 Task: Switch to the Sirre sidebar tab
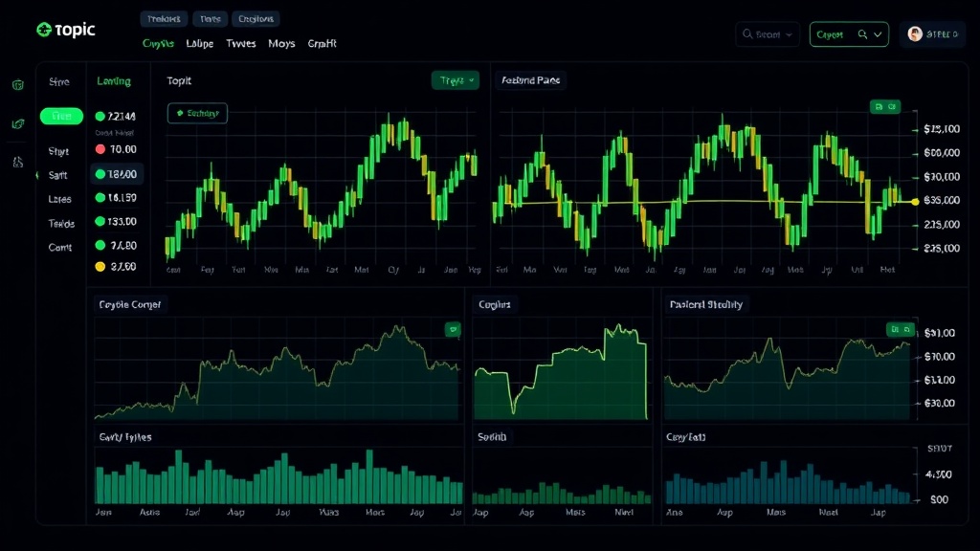click(x=59, y=81)
